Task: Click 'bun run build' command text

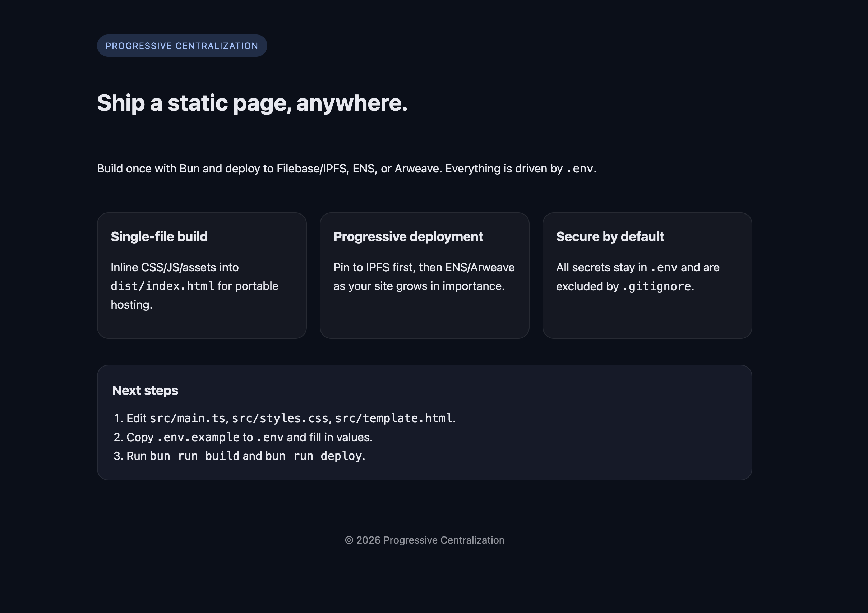Action: tap(195, 456)
